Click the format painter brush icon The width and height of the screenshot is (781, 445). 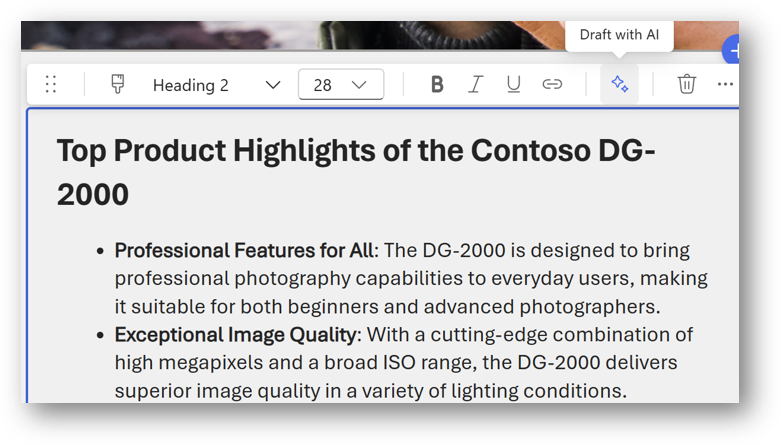click(118, 85)
